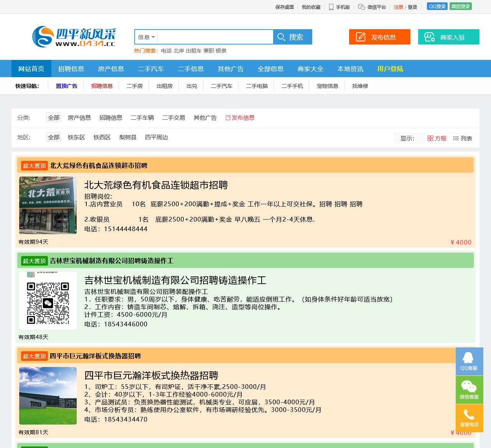491x448 pixels.
Task: Click 置顶广告 quick nav link
Action: pyautogui.click(x=67, y=86)
